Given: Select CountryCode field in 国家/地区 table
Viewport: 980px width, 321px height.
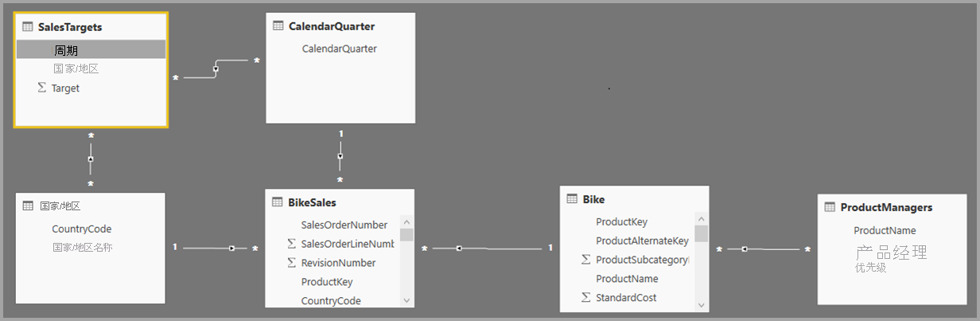Looking at the screenshot, I should (x=82, y=229).
